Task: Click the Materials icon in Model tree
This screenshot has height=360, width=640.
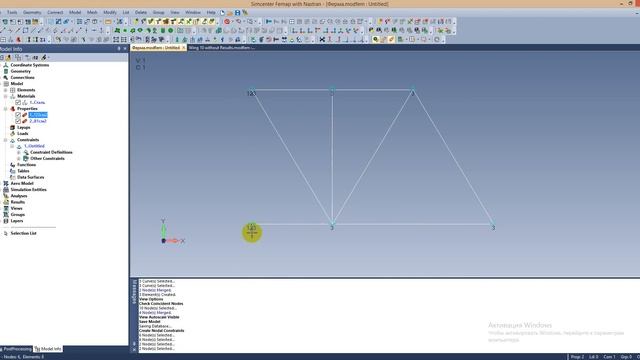Action: pos(12,96)
